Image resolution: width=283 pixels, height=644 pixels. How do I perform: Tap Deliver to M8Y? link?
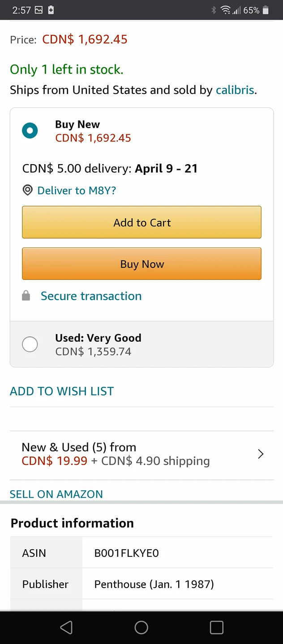tap(77, 191)
